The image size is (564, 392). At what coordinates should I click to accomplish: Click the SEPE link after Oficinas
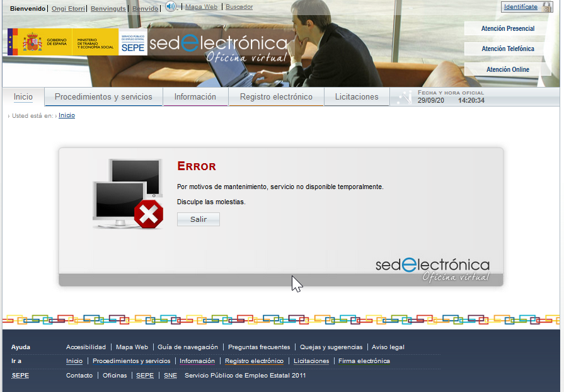(x=145, y=376)
